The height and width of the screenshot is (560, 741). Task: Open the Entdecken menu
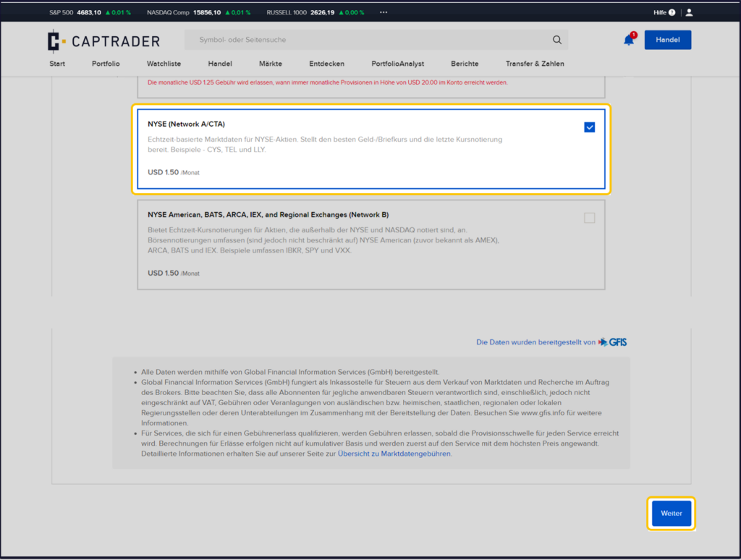(x=326, y=64)
